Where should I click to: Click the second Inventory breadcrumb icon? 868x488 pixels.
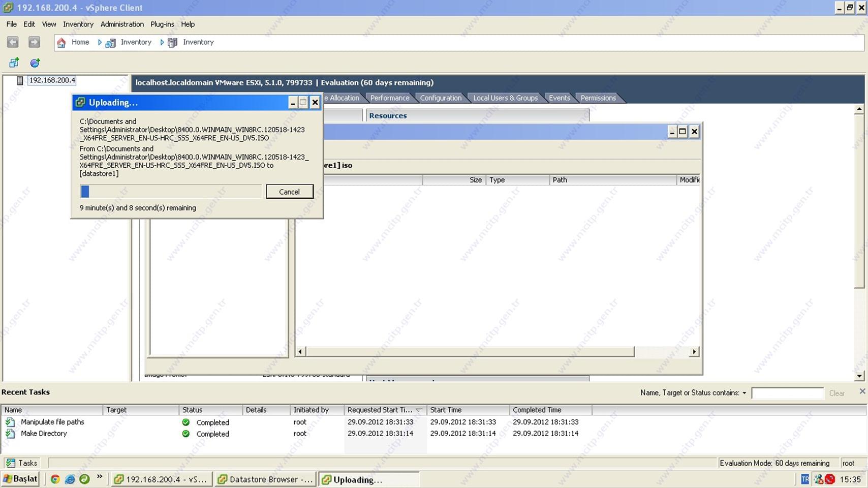(x=172, y=43)
